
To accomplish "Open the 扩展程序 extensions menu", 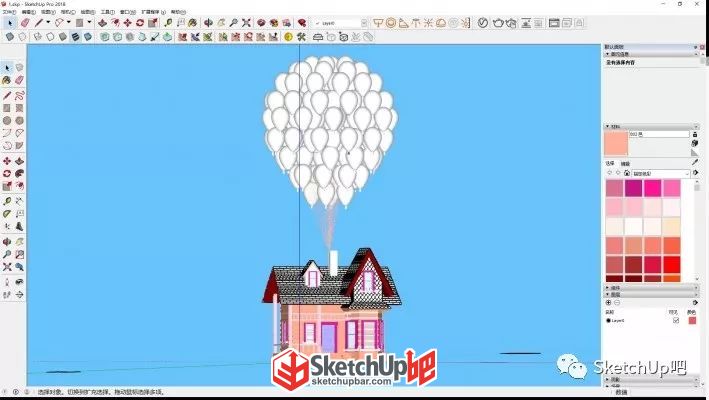I will tap(154, 12).
